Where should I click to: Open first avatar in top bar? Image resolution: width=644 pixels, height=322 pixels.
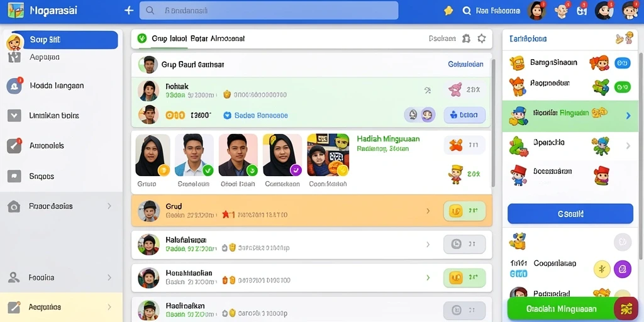[x=537, y=11]
